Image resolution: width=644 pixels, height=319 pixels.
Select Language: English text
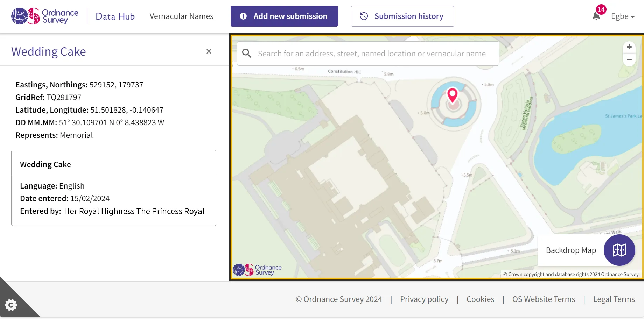click(52, 186)
